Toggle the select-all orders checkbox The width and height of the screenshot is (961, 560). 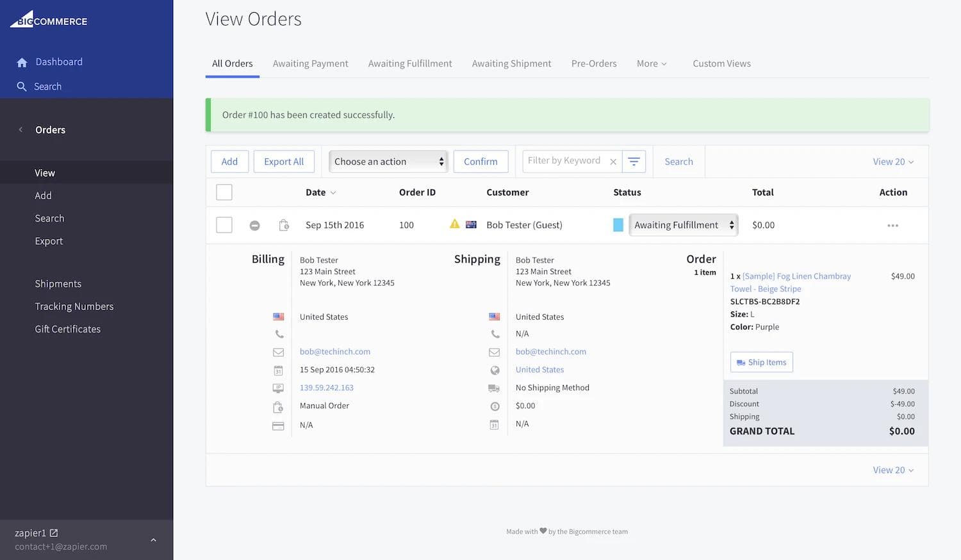pyautogui.click(x=224, y=192)
